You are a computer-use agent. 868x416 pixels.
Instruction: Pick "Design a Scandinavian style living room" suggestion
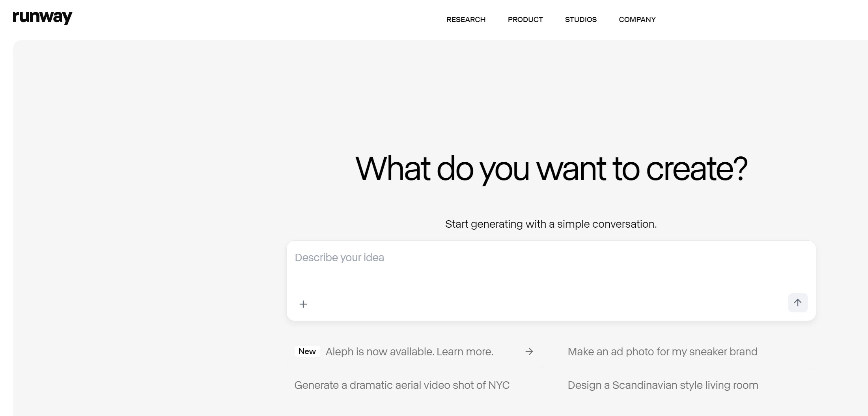coord(663,385)
